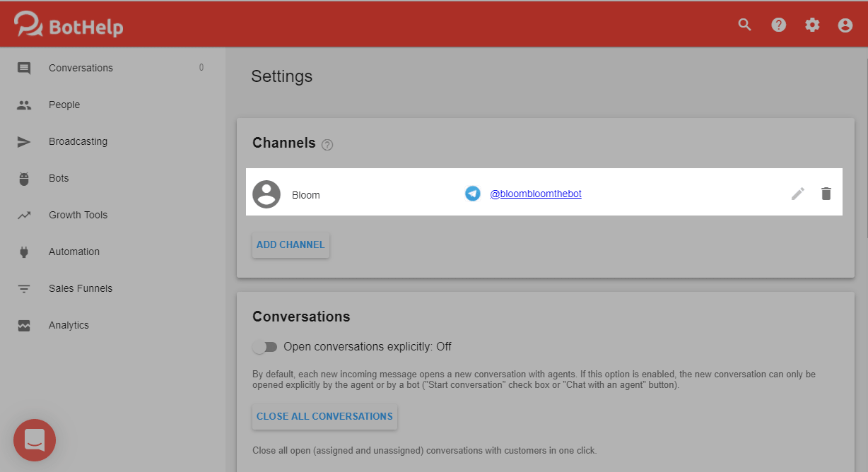Click the Bloom channel avatar icon

coord(266,194)
